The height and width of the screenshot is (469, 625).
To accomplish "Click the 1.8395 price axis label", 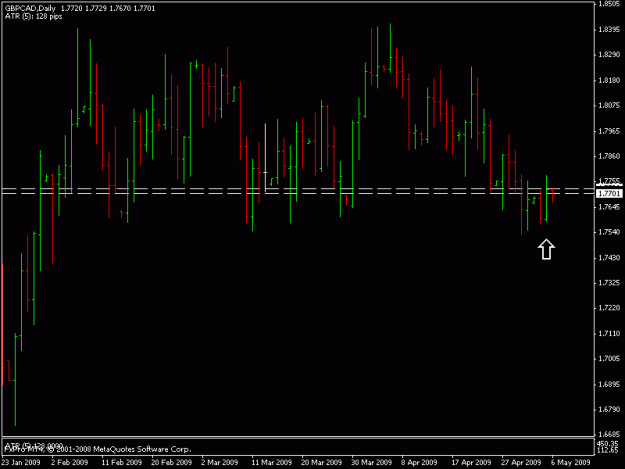I will point(609,29).
